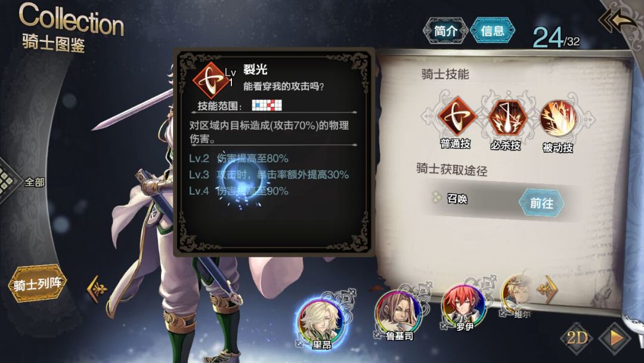Click the 技能范围 range grid
The width and height of the screenshot is (644, 363).
pyautogui.click(x=267, y=105)
